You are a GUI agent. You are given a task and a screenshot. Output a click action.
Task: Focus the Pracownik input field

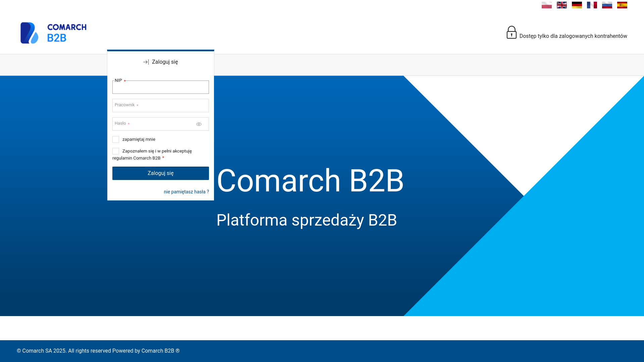pyautogui.click(x=161, y=106)
